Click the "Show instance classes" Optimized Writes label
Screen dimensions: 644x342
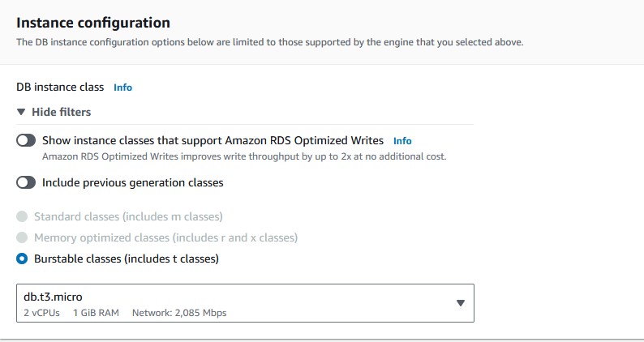[x=213, y=140]
